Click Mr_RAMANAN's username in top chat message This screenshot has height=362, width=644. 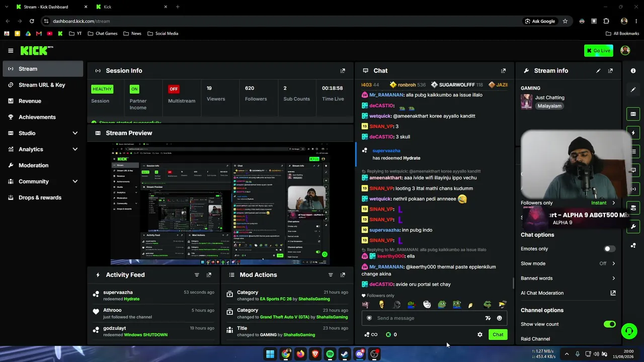[386, 95]
